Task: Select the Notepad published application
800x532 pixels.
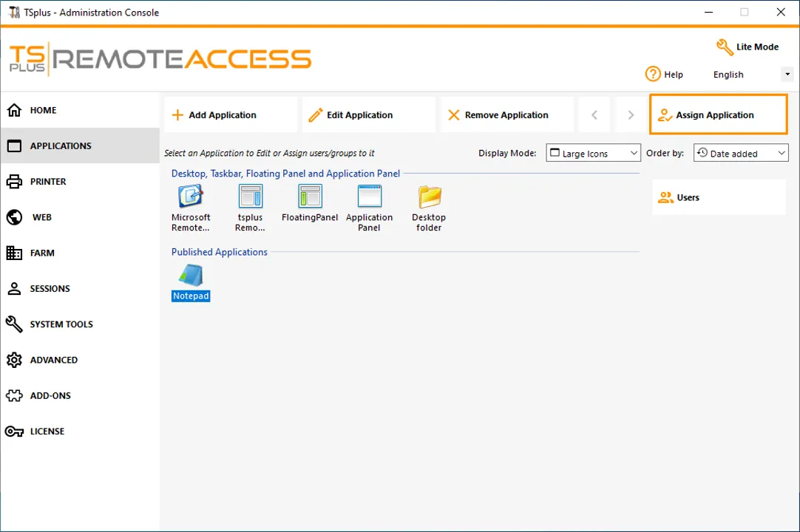Action: pyautogui.click(x=191, y=276)
